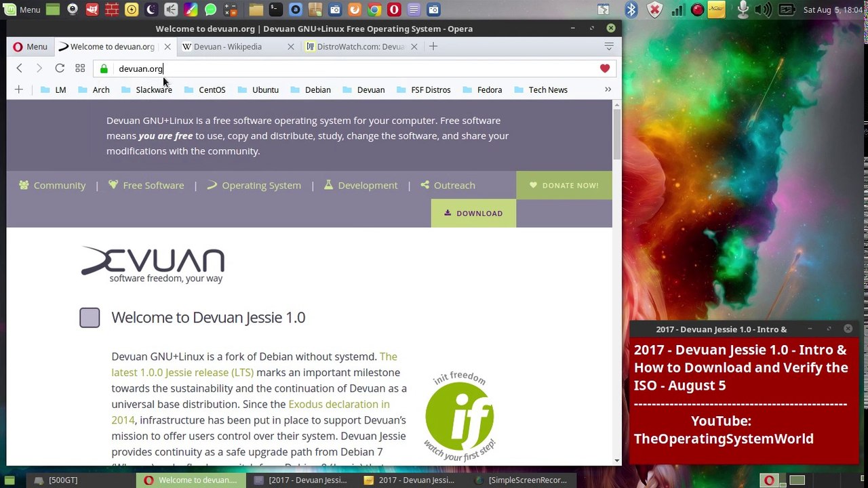Bookmark page with the heart icon
The width and height of the screenshot is (868, 488).
(605, 68)
